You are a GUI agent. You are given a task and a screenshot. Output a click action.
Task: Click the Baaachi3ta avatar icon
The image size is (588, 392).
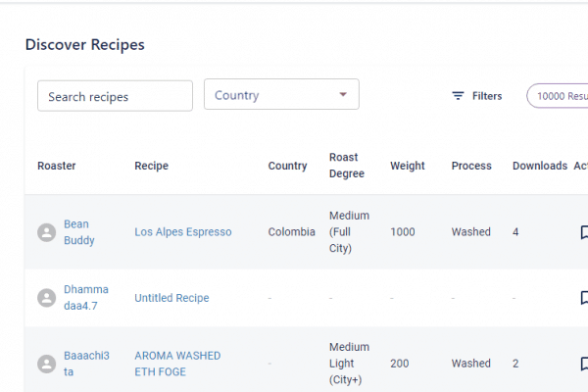(x=46, y=364)
